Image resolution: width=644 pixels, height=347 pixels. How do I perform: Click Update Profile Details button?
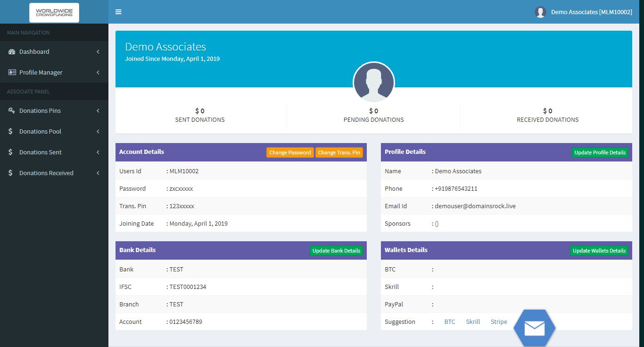600,152
